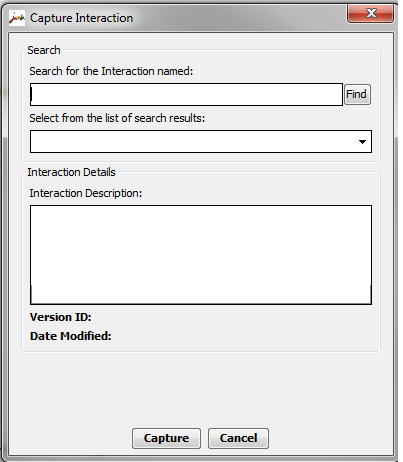Click inside the Interaction Description text area

tap(201, 255)
